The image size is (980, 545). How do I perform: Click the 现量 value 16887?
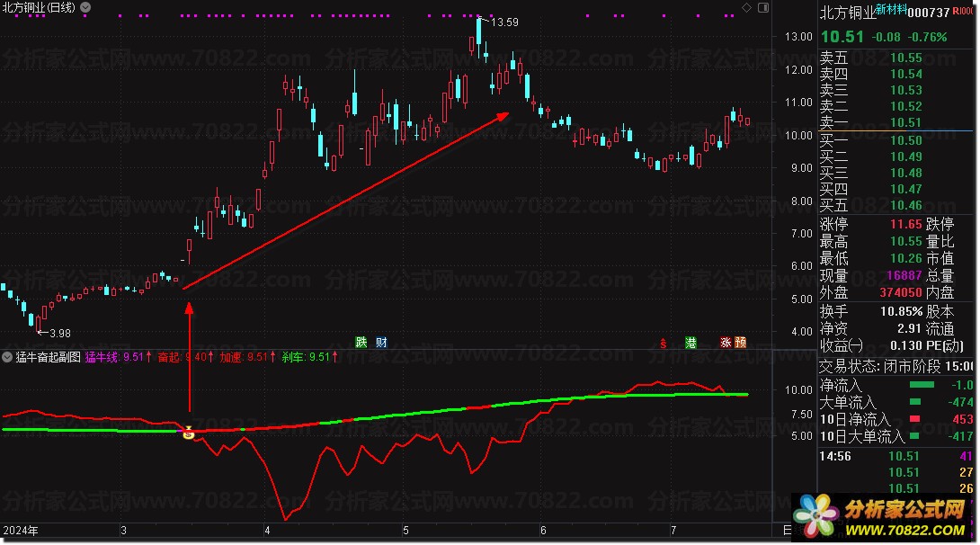[x=904, y=275]
